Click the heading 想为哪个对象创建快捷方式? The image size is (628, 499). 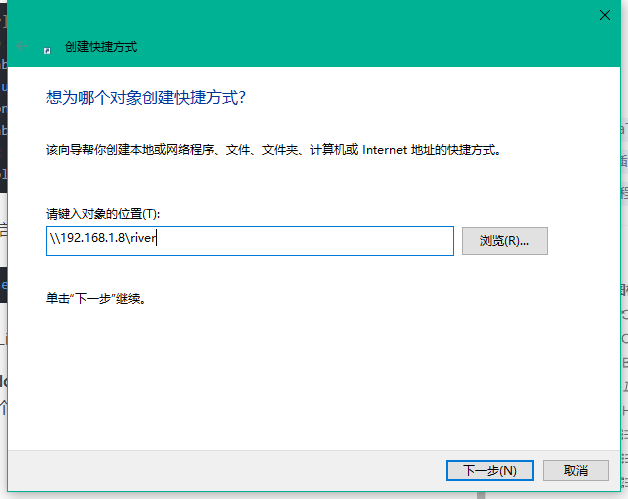[146, 97]
